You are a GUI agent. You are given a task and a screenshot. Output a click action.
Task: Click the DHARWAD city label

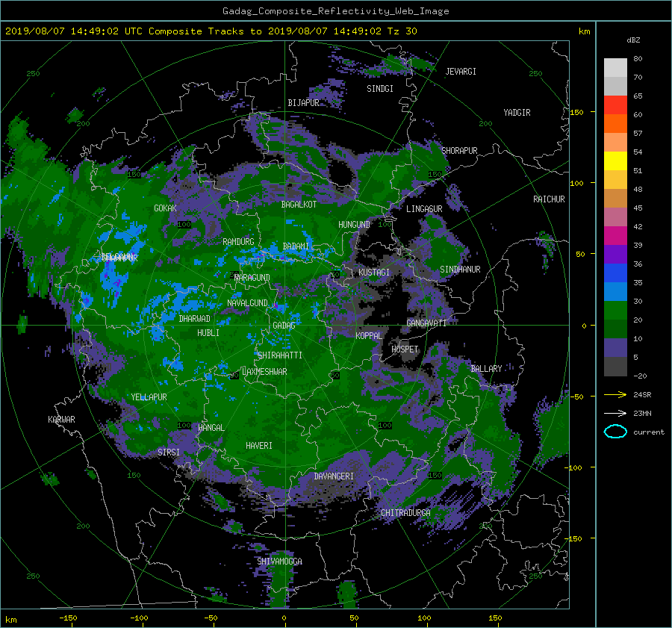pyautogui.click(x=194, y=319)
